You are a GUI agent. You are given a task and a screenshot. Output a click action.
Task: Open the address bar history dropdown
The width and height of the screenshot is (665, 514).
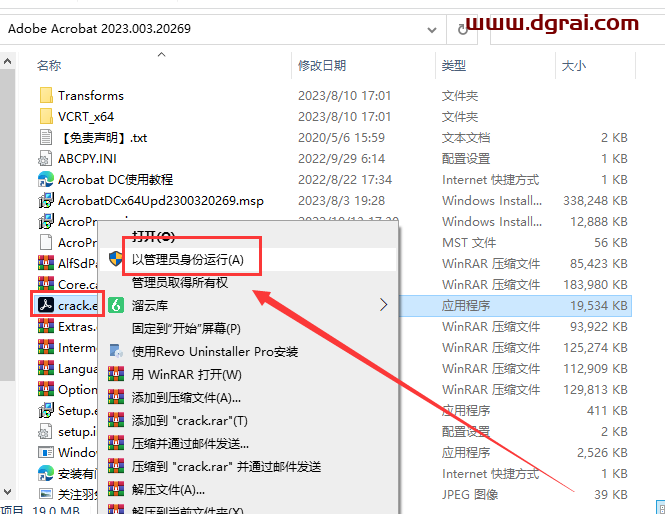pos(431,30)
